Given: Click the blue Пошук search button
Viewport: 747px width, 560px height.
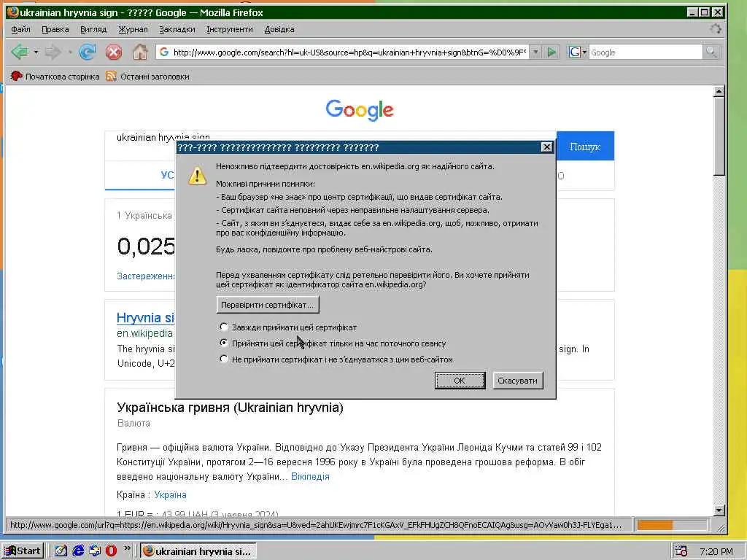Looking at the screenshot, I should pyautogui.click(x=585, y=146).
